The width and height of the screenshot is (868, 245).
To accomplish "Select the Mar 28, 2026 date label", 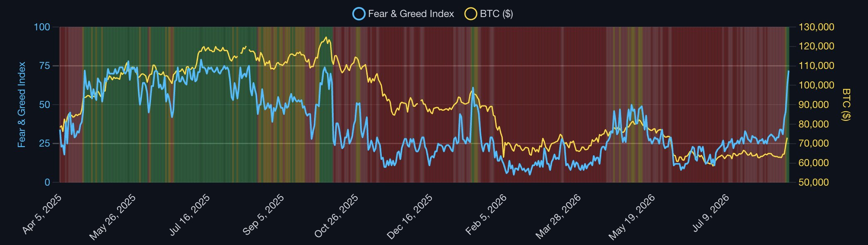I will (x=558, y=216).
